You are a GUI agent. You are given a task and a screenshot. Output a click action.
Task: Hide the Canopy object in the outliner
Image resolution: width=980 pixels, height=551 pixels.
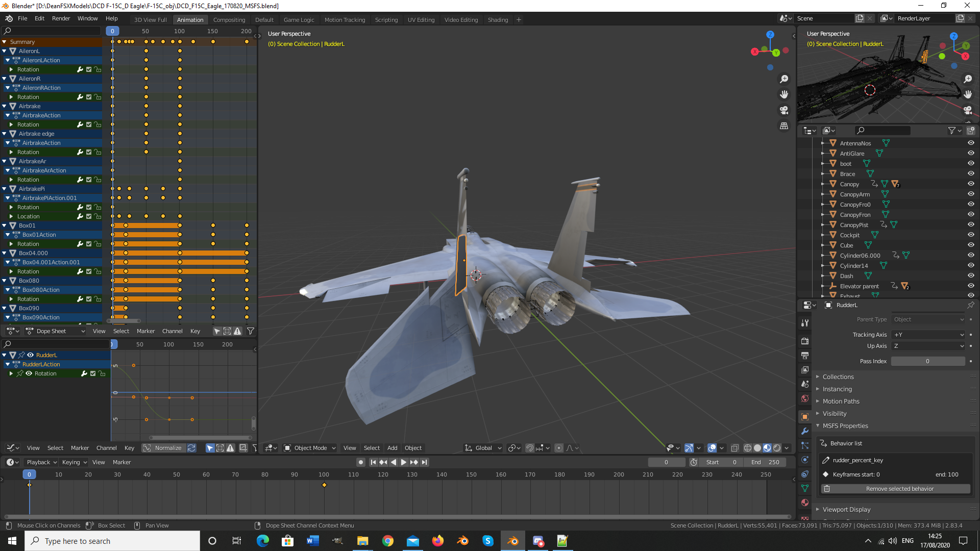[x=971, y=184]
